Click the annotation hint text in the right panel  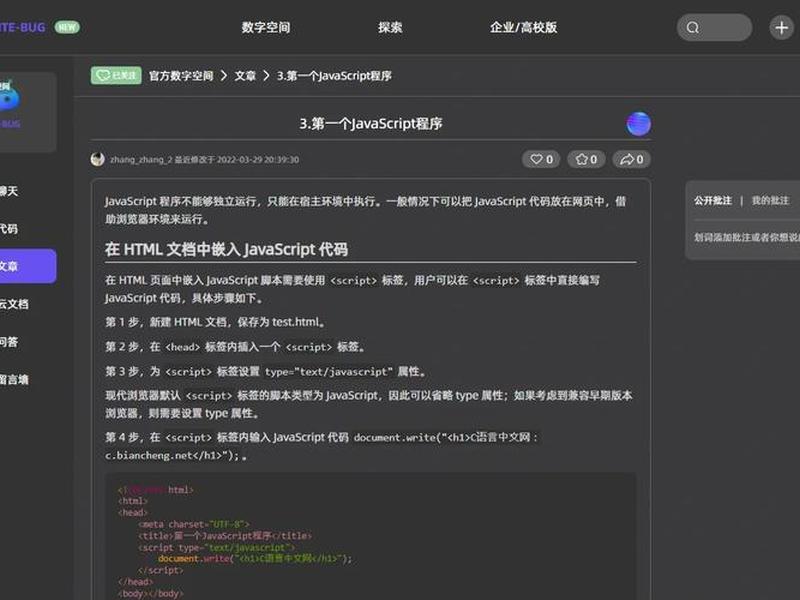[x=746, y=237]
